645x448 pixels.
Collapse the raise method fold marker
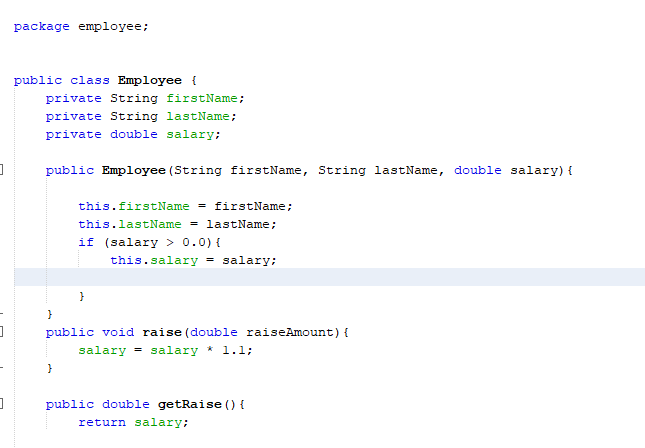1,332
